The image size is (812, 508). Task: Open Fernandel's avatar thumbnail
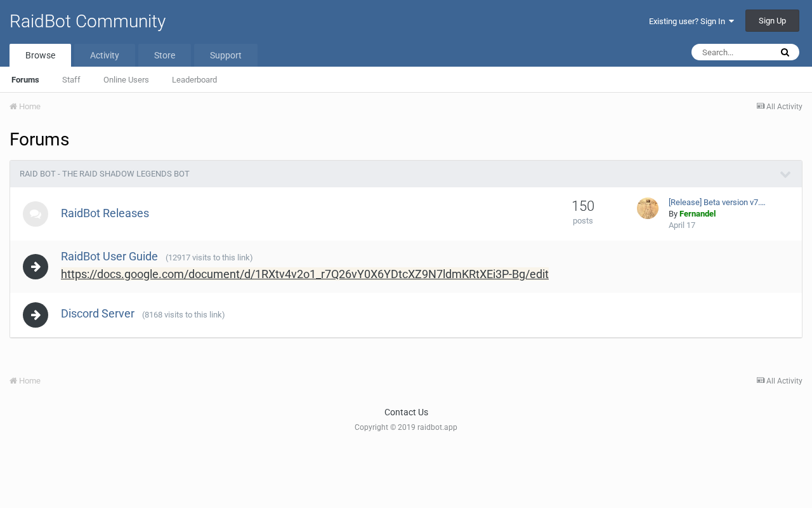coord(648,208)
